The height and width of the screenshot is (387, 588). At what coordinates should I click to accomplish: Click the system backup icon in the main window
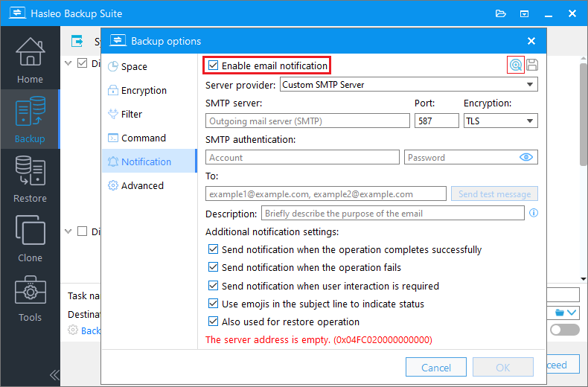[x=77, y=41]
